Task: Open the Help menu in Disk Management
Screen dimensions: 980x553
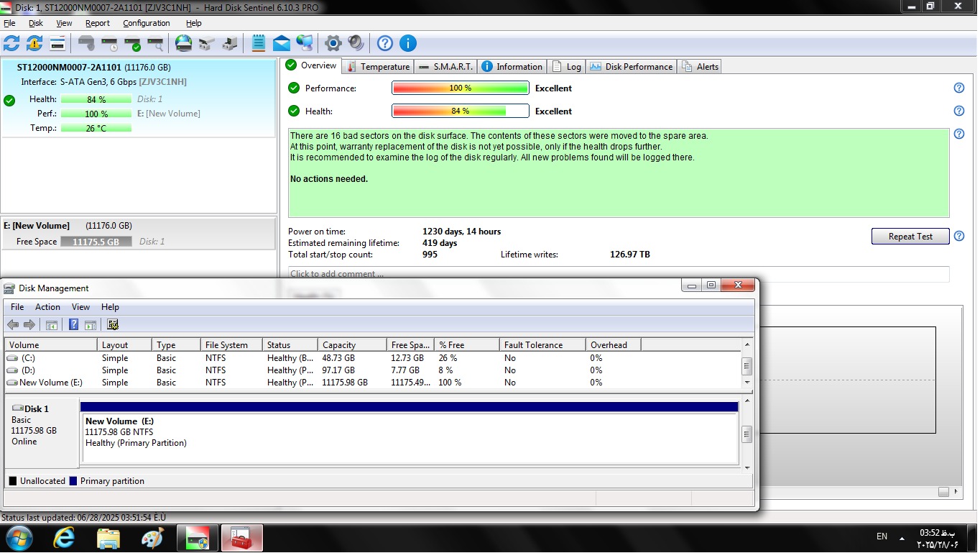Action: 110,307
